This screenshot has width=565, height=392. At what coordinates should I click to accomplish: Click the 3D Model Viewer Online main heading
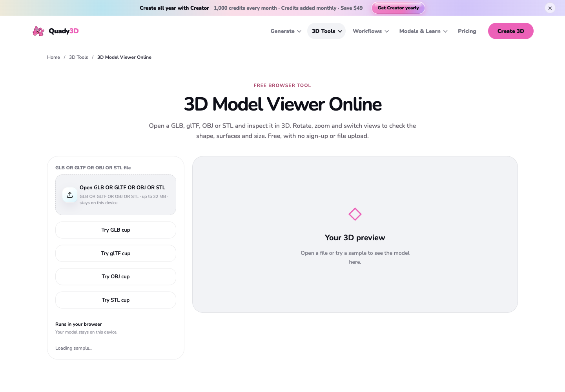point(282,104)
